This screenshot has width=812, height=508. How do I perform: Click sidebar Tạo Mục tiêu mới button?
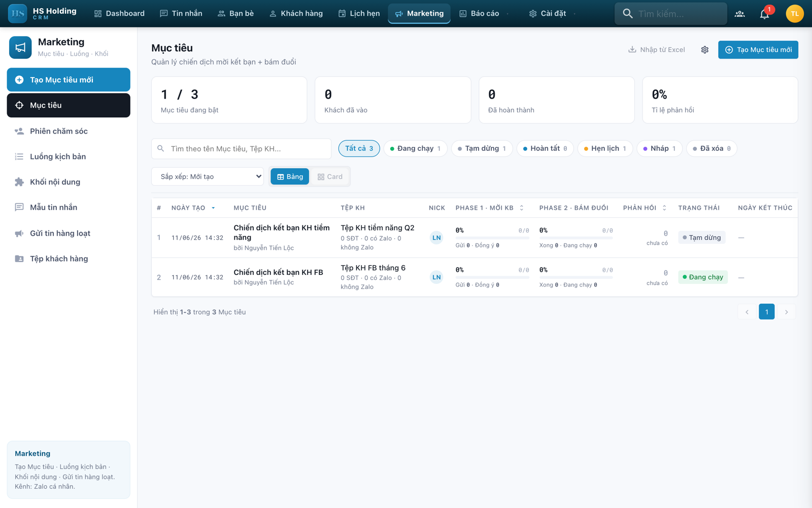tap(69, 80)
